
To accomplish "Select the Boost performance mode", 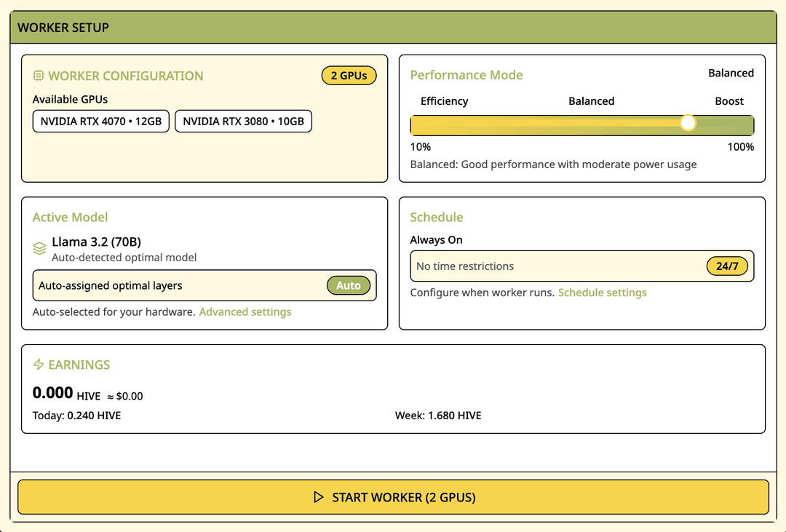I will pyautogui.click(x=729, y=101).
